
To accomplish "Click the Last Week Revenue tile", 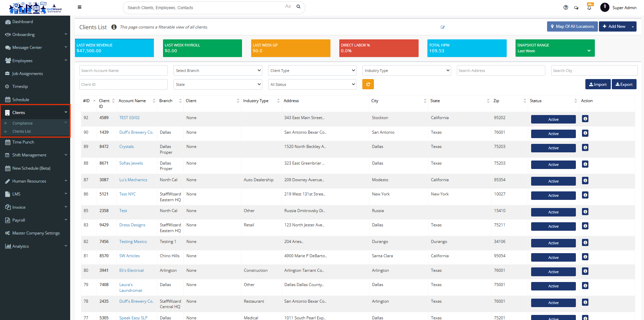I will click(x=114, y=48).
